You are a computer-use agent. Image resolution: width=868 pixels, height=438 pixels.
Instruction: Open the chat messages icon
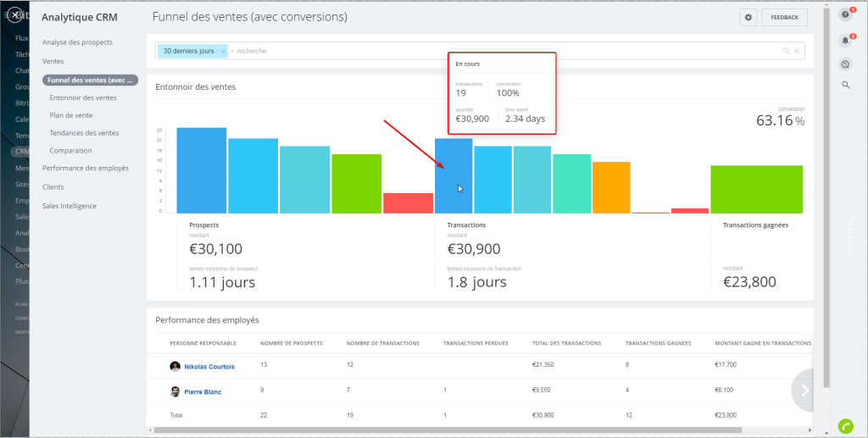(845, 64)
